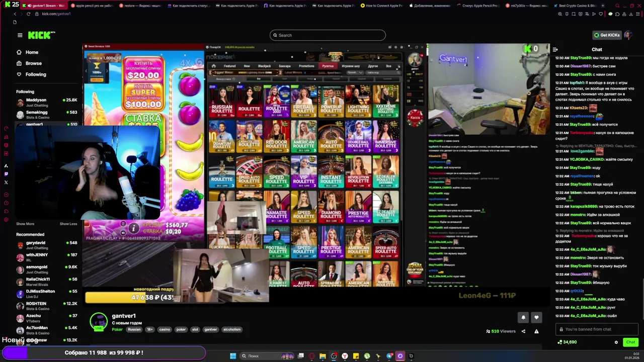
Task: Open recommended channel withJENNY
Action: tap(46, 257)
